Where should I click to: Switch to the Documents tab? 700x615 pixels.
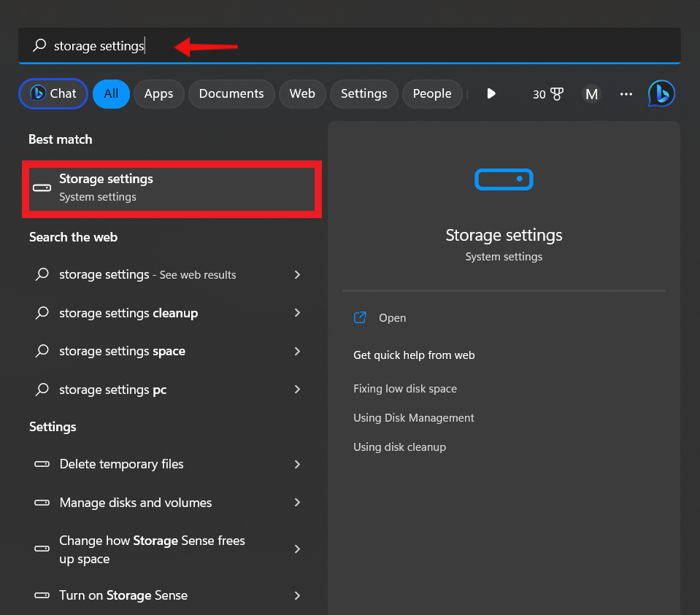pyautogui.click(x=231, y=93)
